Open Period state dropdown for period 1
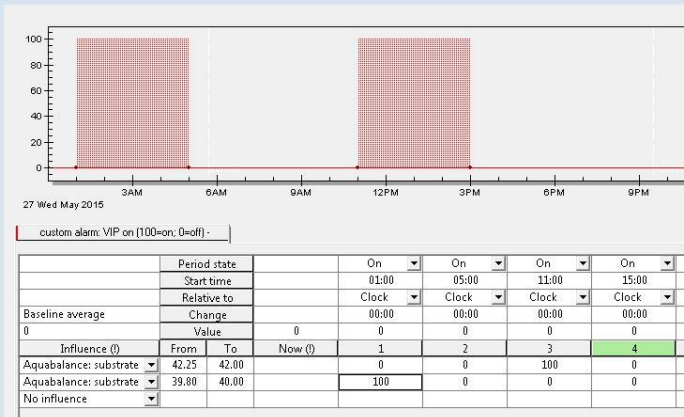 coord(414,263)
